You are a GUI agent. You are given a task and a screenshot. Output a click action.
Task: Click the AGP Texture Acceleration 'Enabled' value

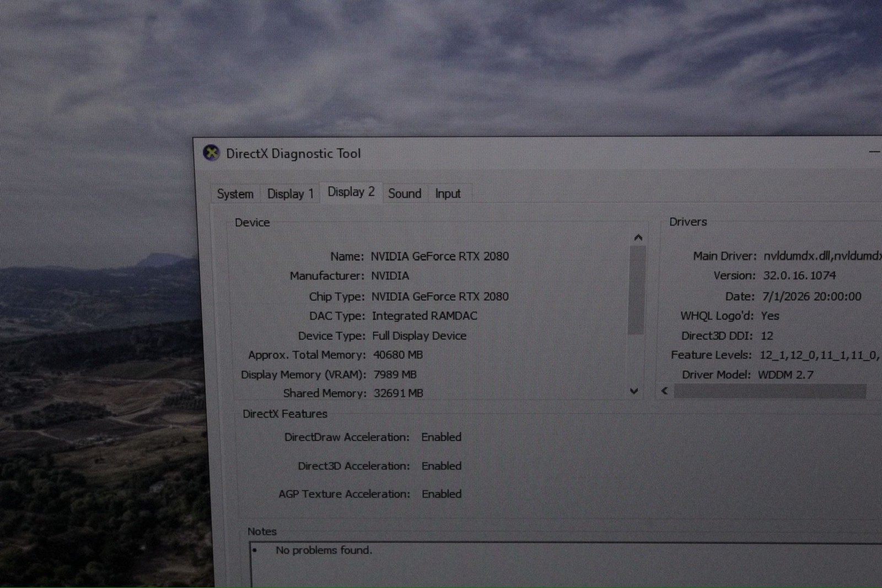pyautogui.click(x=442, y=494)
